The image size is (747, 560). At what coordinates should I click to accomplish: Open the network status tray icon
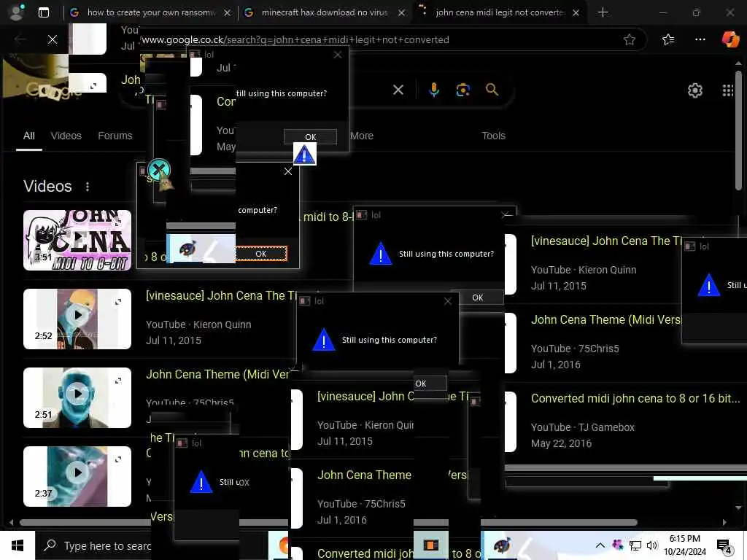click(635, 545)
